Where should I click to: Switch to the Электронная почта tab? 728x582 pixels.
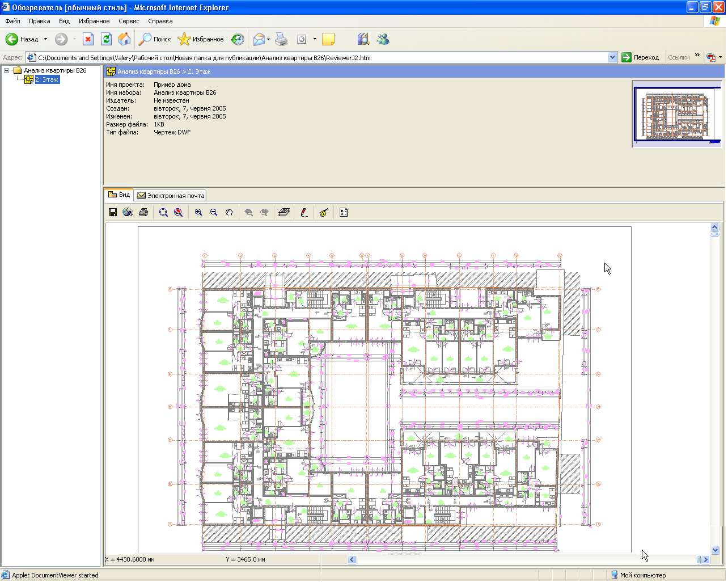pos(171,196)
